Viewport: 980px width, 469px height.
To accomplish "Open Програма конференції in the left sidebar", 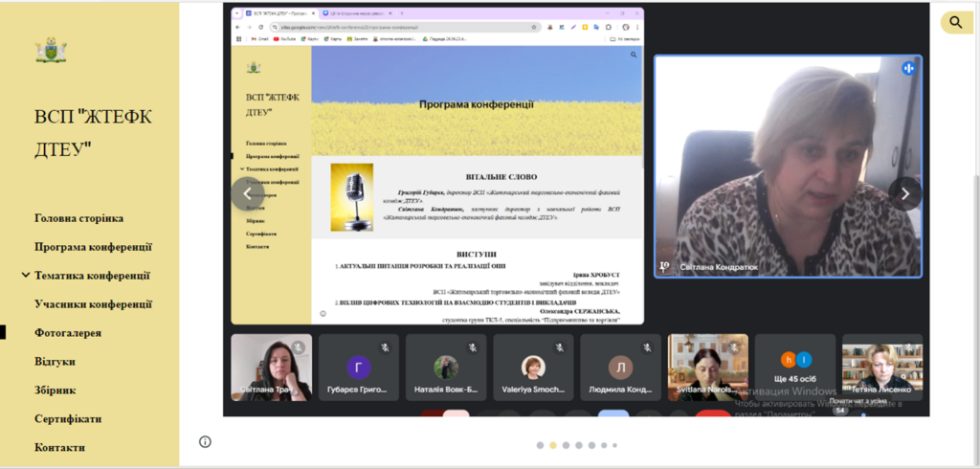I will point(93,247).
